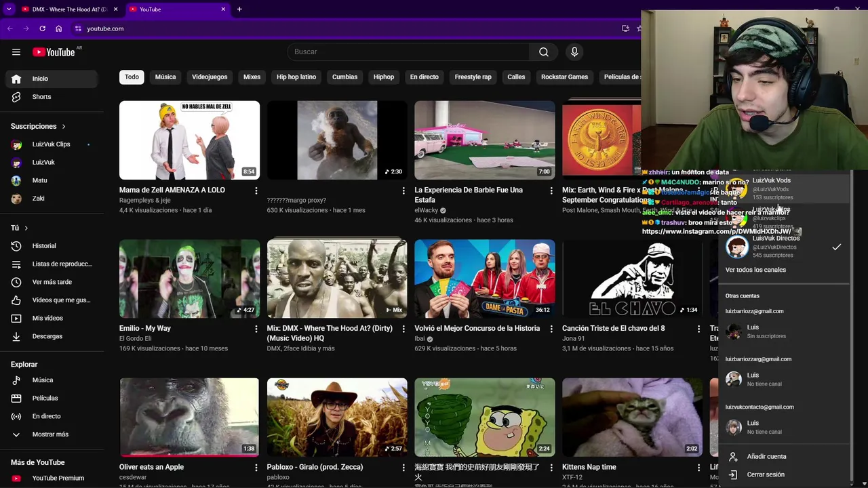Open Descargas in the sidebar
This screenshot has width=868, height=488.
click(52, 336)
